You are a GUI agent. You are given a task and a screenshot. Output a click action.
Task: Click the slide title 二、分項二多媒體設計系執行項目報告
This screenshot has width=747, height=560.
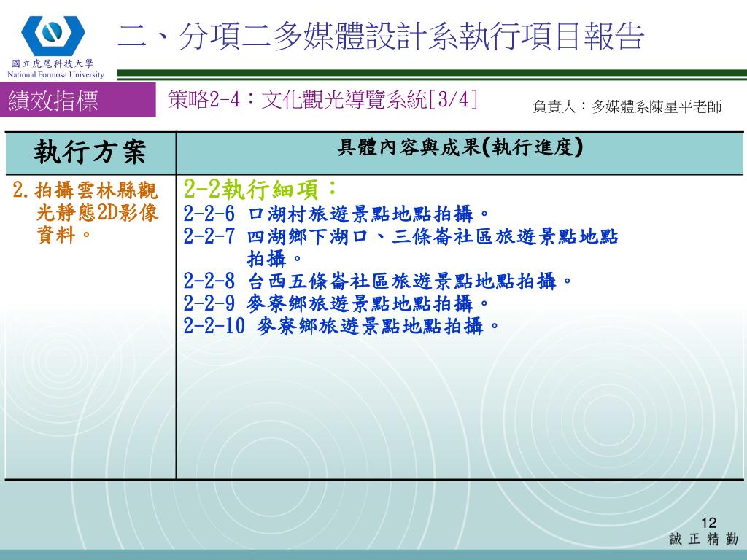[381, 36]
